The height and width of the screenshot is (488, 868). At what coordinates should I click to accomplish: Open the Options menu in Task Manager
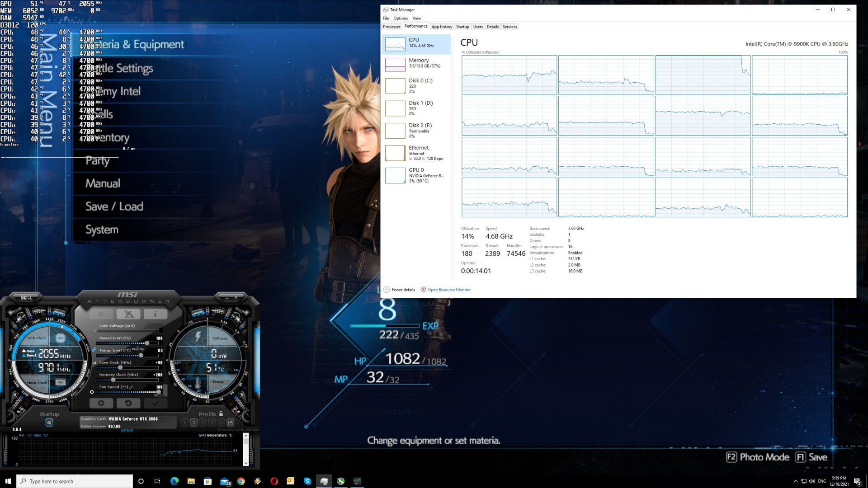(x=401, y=18)
